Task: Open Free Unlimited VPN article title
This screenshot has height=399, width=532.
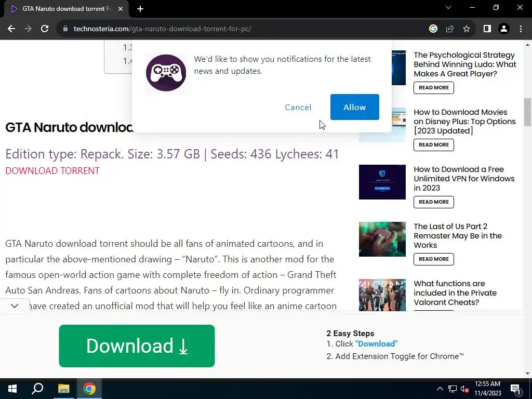Action: [x=464, y=179]
